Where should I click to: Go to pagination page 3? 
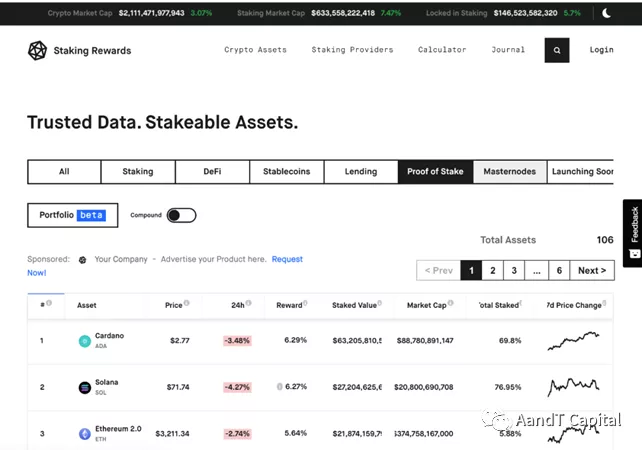point(514,271)
